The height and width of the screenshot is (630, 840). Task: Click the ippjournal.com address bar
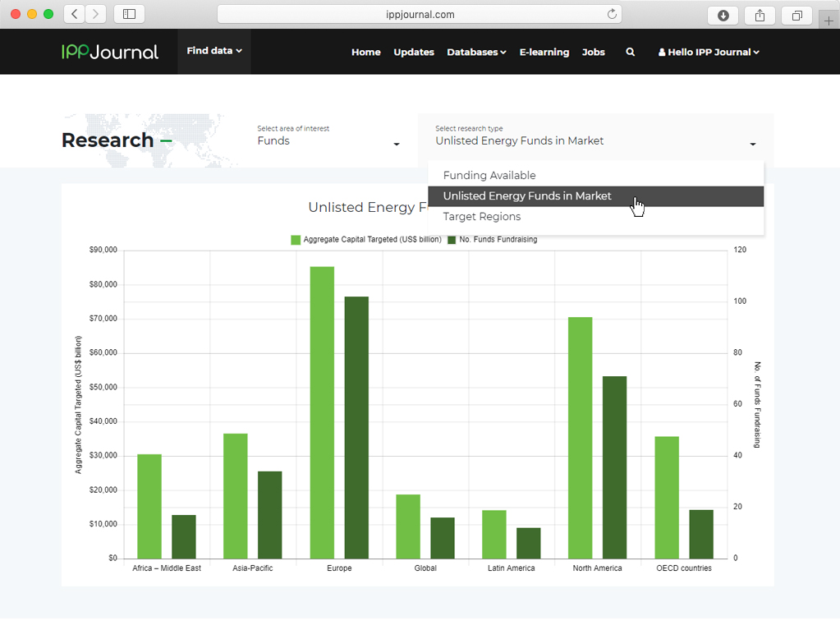(420, 14)
